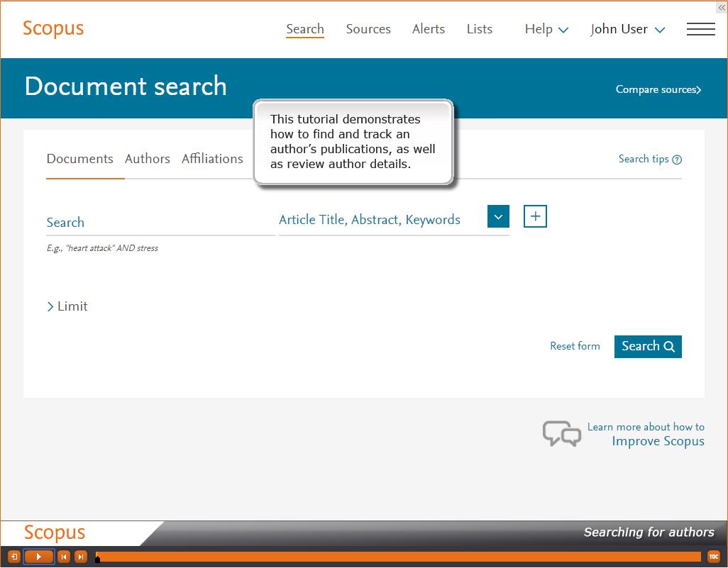The height and width of the screenshot is (568, 728).
Task: Switch to the Affiliations tab
Action: coord(212,159)
